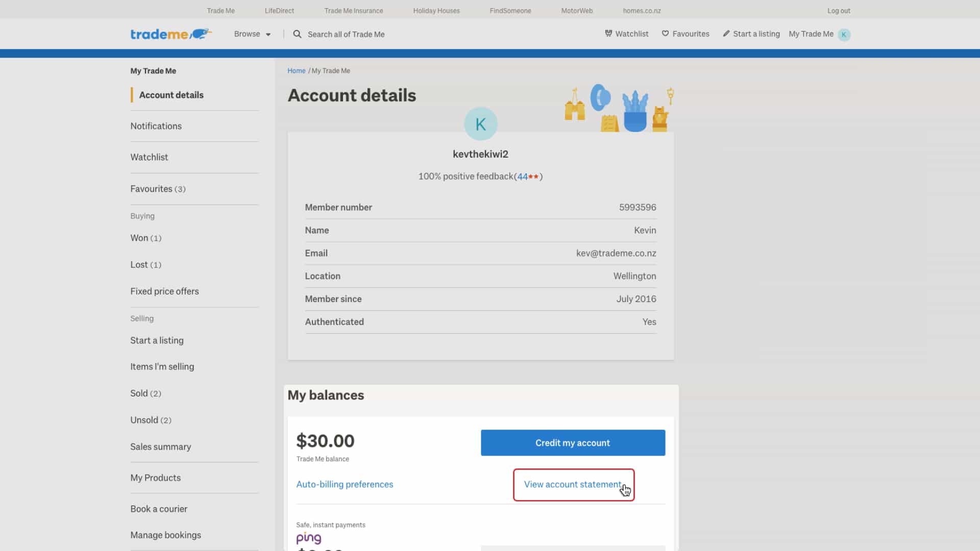Screen dimensions: 980x551
Task: Open Trade Me Insurance in top bar
Action: [354, 11]
